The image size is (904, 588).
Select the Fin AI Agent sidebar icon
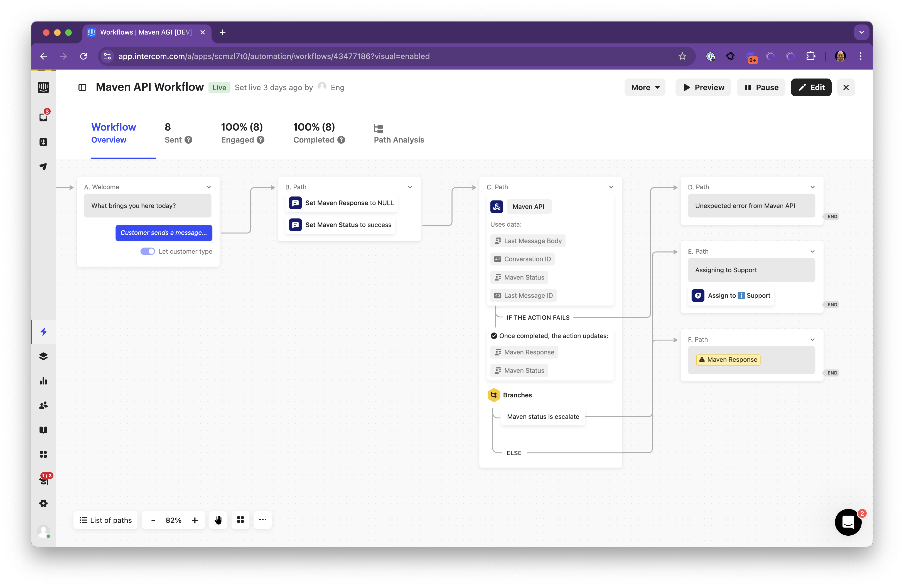point(43,142)
